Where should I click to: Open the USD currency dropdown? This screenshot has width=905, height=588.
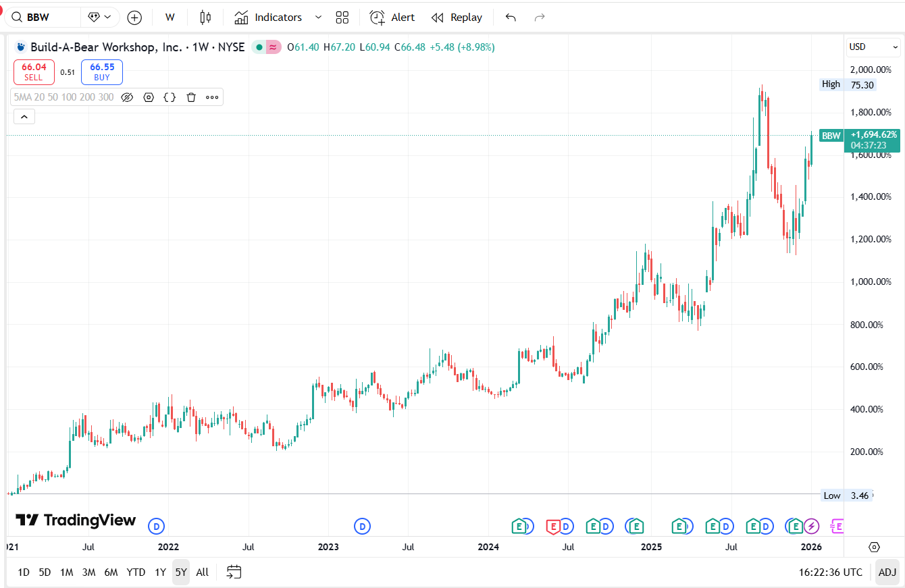(x=874, y=47)
